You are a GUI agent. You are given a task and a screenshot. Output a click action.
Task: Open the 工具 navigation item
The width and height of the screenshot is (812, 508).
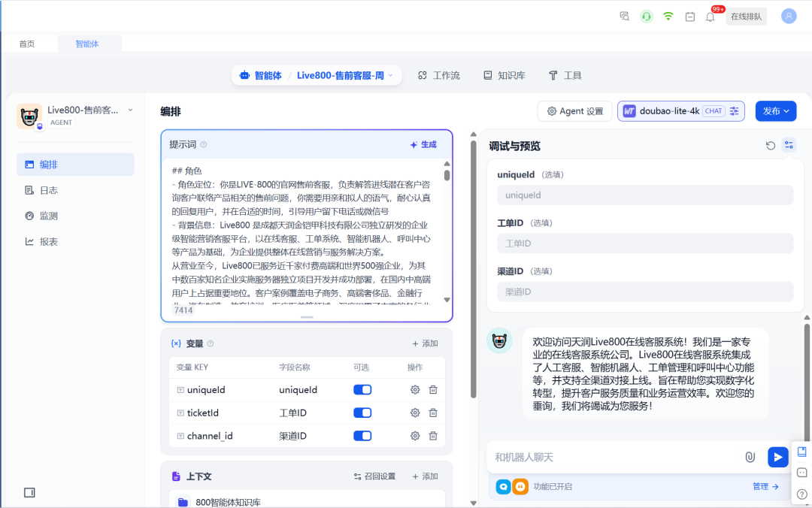coord(565,76)
